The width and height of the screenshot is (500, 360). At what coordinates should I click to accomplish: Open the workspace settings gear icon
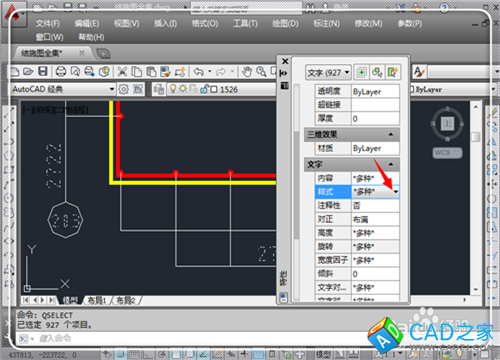coord(123,89)
